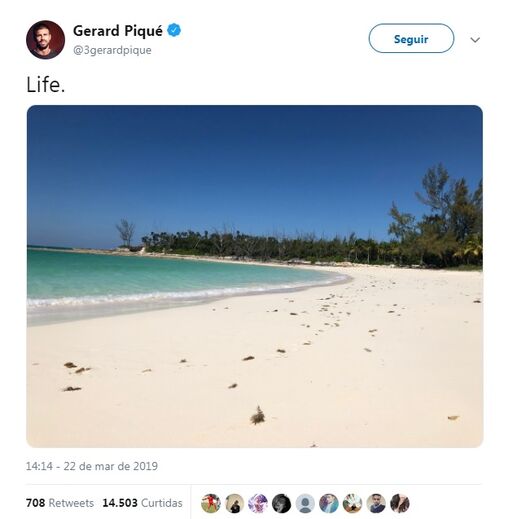
Task: Open the Gerard Piqué display name link
Action: pos(118,31)
